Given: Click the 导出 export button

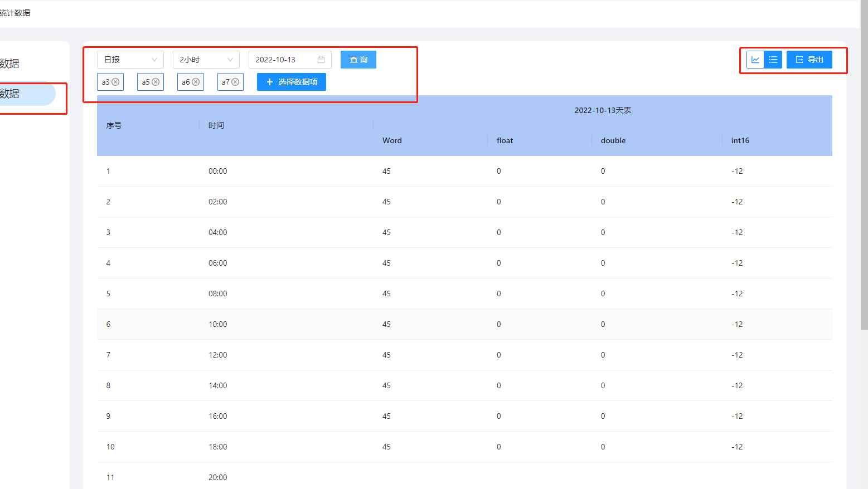Looking at the screenshot, I should tap(809, 60).
